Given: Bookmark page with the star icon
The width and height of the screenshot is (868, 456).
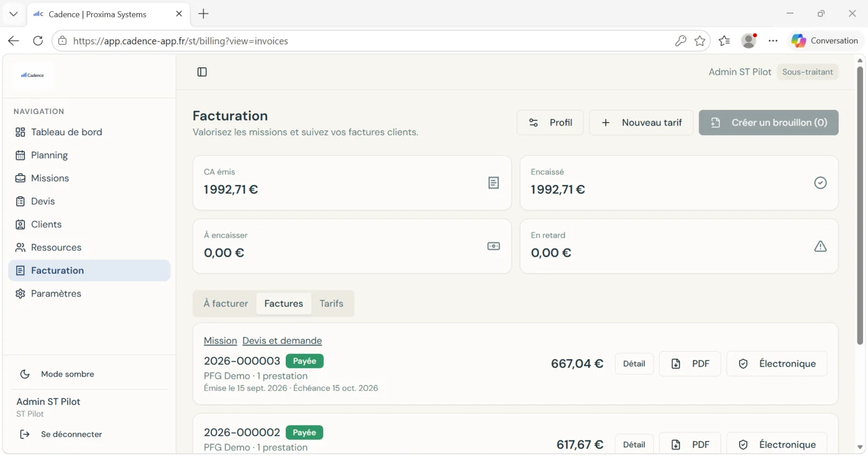Looking at the screenshot, I should pyautogui.click(x=700, y=41).
